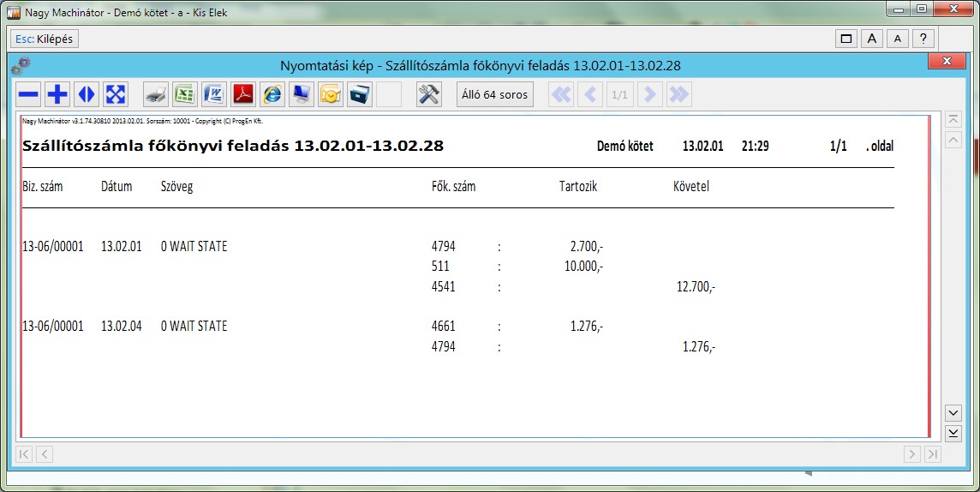Click Demó kötet in report header
Screen dimensions: 980x492
[625, 147]
